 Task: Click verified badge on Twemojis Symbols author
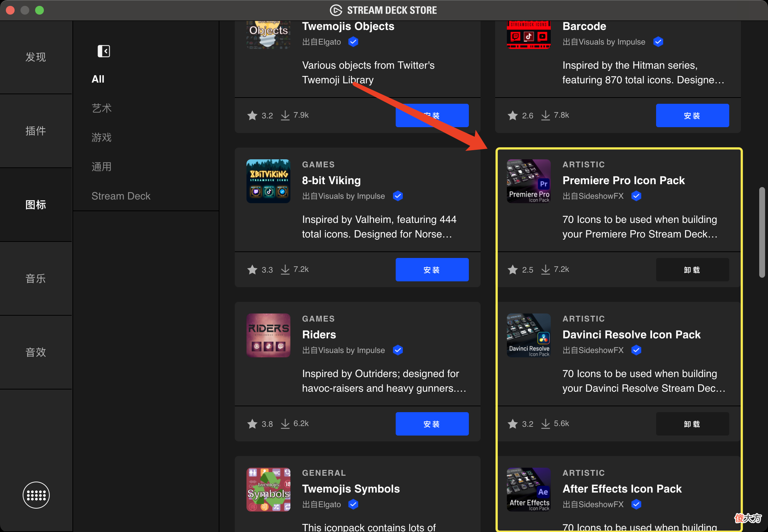(353, 504)
